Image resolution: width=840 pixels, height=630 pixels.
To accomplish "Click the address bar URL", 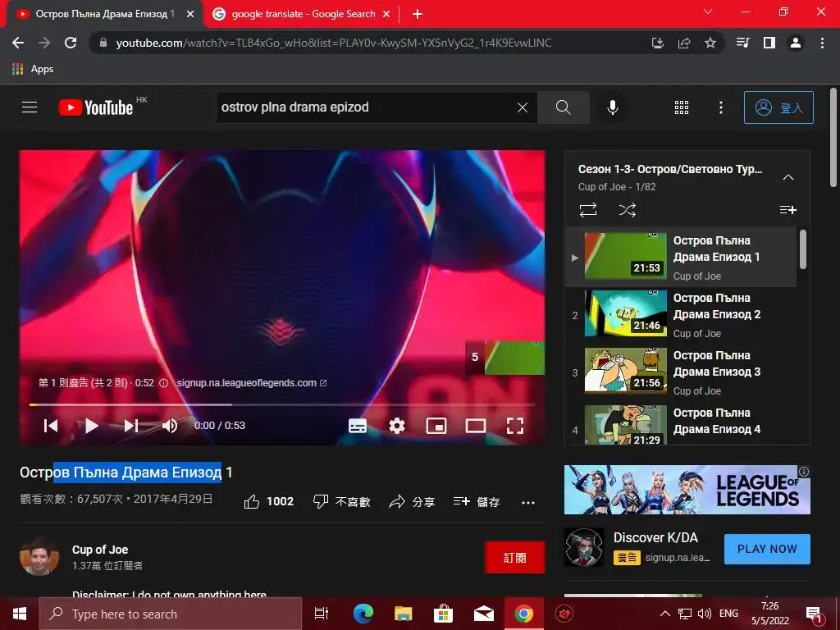I will [x=333, y=43].
